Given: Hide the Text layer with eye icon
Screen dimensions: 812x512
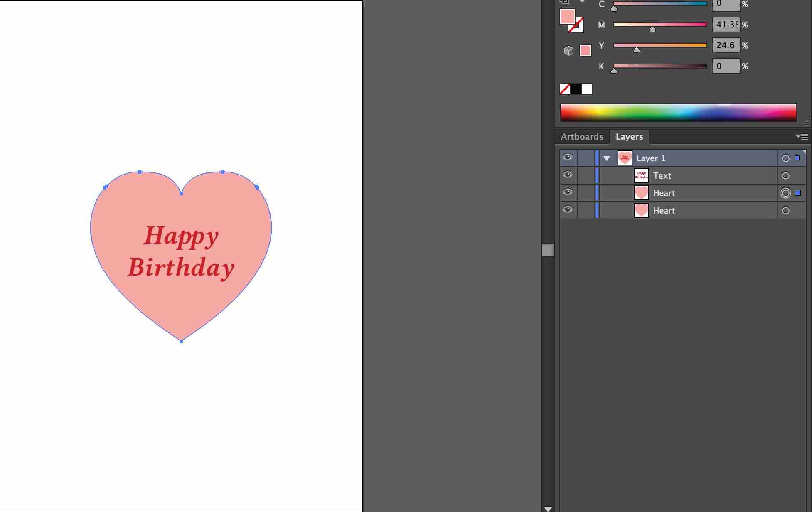Looking at the screenshot, I should tap(568, 175).
